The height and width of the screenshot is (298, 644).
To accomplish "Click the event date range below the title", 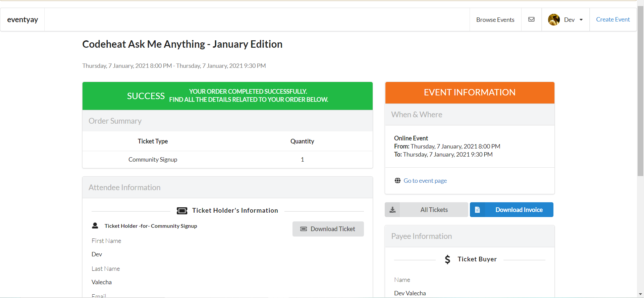I will coord(174,66).
